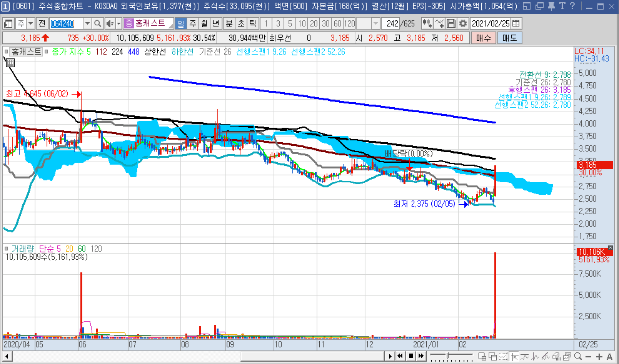
Task: Click the left panel toggle icon in toolbar
Action: click(9, 24)
